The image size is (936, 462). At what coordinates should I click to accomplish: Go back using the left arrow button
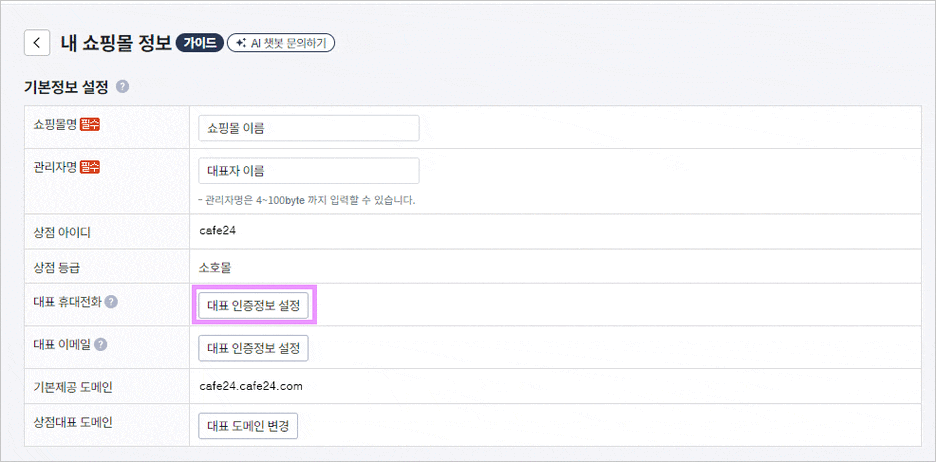pyautogui.click(x=36, y=43)
